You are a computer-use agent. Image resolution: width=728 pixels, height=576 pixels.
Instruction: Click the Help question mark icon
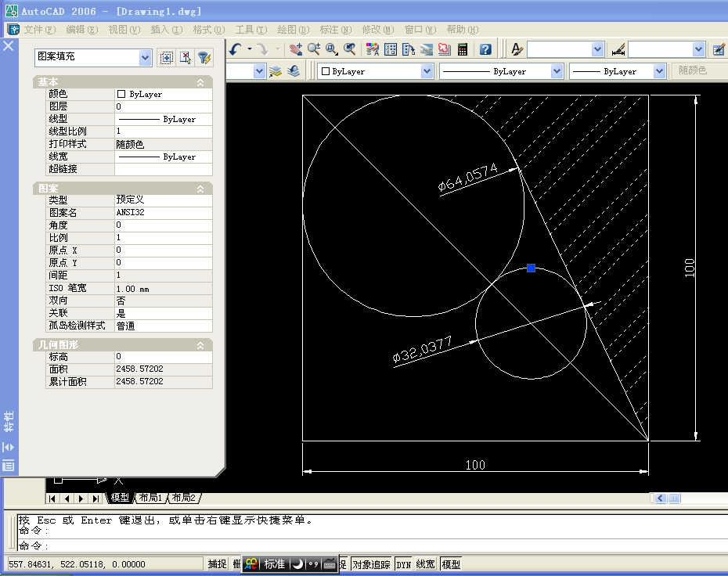tap(485, 49)
